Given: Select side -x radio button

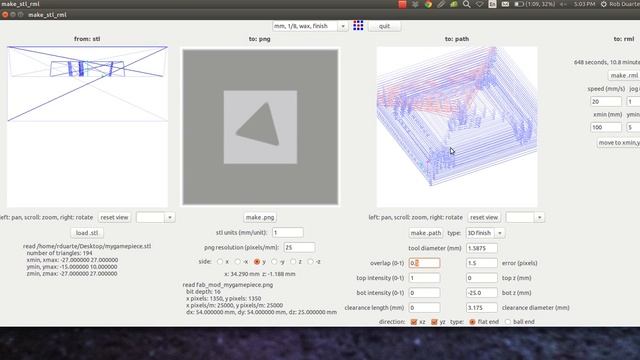Looking at the screenshot, I should [238, 262].
